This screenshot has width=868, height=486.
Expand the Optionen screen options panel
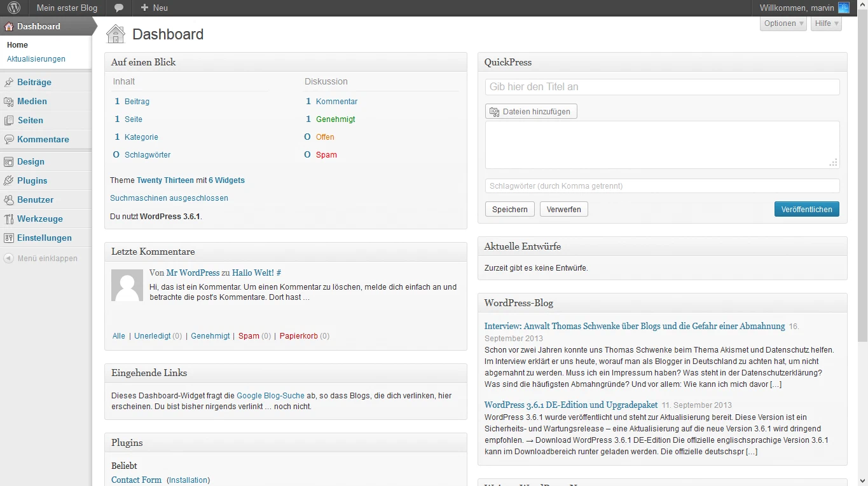coord(783,24)
